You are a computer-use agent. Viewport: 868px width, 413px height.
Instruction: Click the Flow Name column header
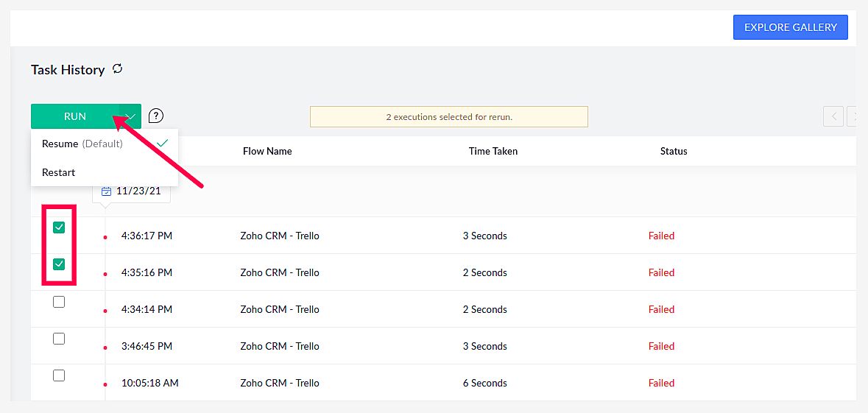coord(267,152)
